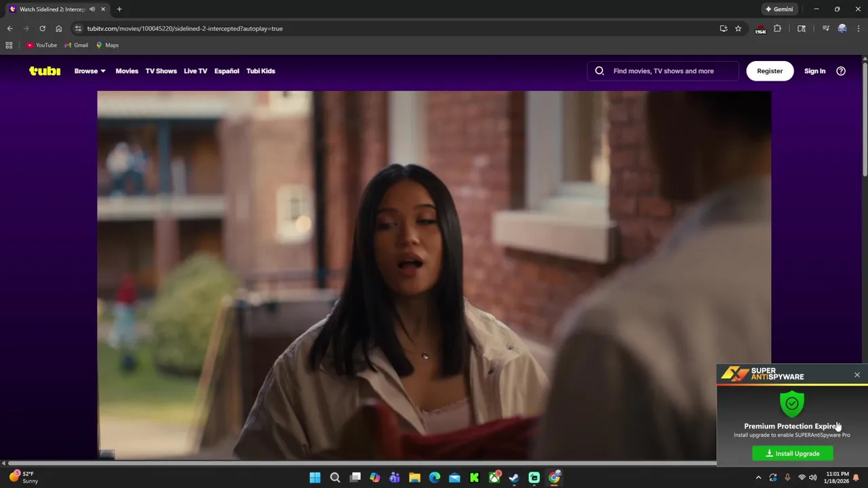The width and height of the screenshot is (868, 488).
Task: View site information icon in address bar
Action: coord(78,28)
